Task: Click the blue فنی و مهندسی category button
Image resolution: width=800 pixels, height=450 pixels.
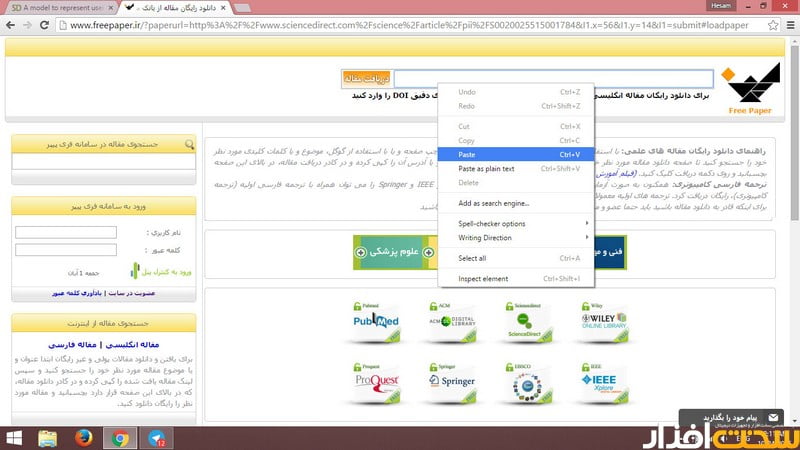Action: pos(610,252)
